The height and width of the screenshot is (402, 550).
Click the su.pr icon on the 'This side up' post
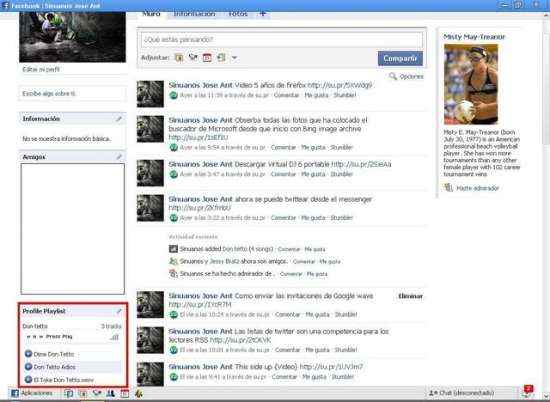(174, 377)
